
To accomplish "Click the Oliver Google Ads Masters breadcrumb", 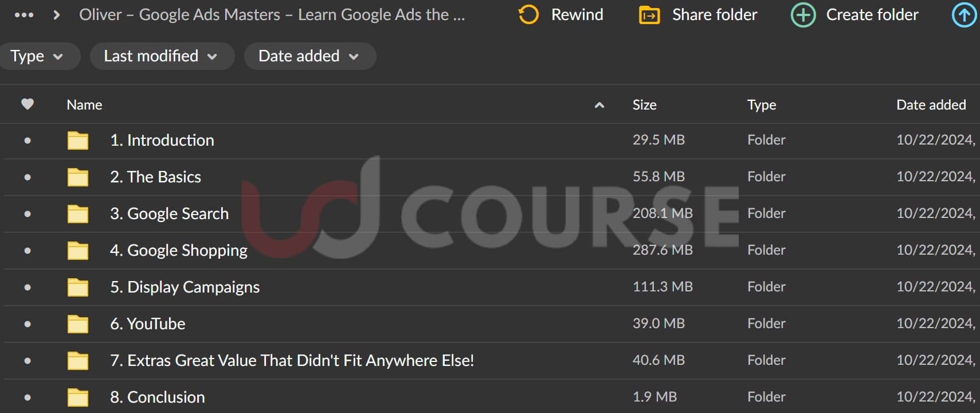I will [272, 15].
